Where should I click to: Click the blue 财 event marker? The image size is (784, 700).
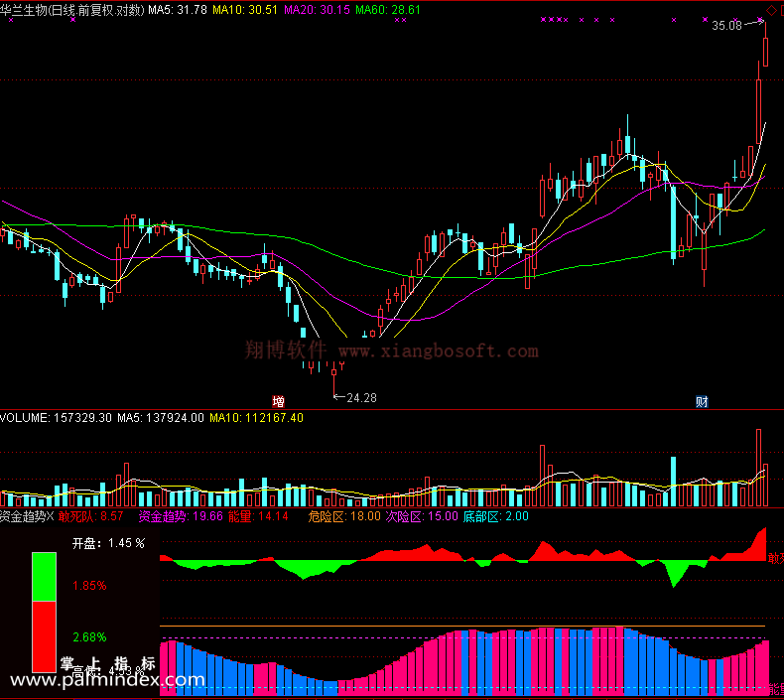tap(702, 401)
